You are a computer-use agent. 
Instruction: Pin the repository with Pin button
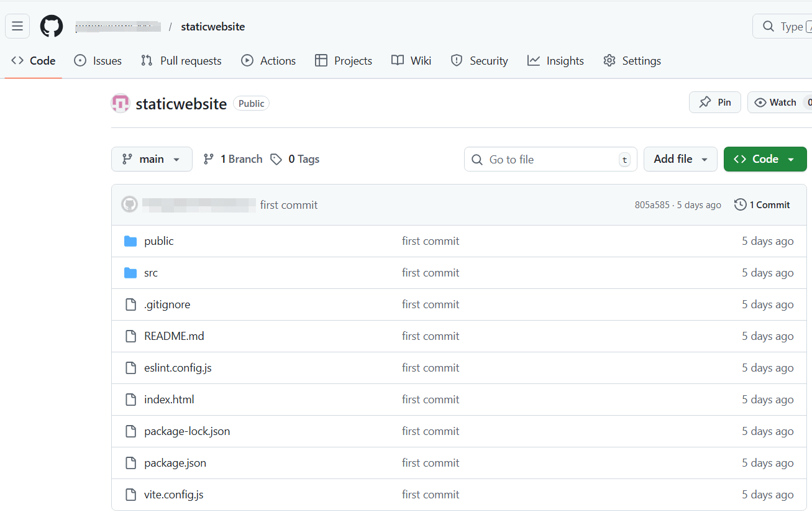pos(714,103)
